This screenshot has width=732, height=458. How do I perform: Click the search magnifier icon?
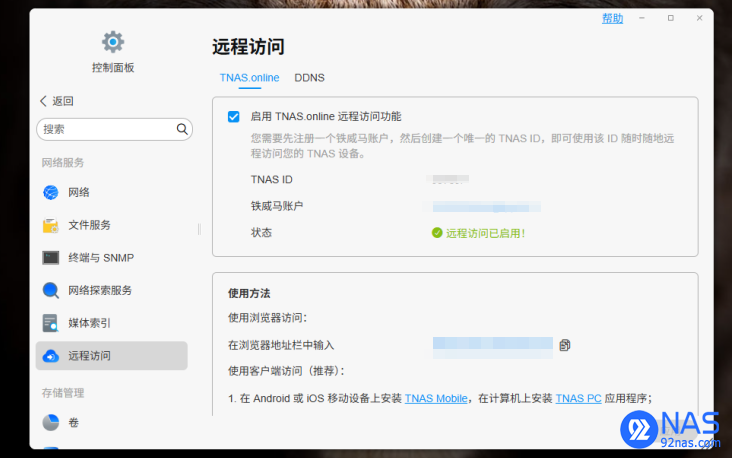pos(182,129)
